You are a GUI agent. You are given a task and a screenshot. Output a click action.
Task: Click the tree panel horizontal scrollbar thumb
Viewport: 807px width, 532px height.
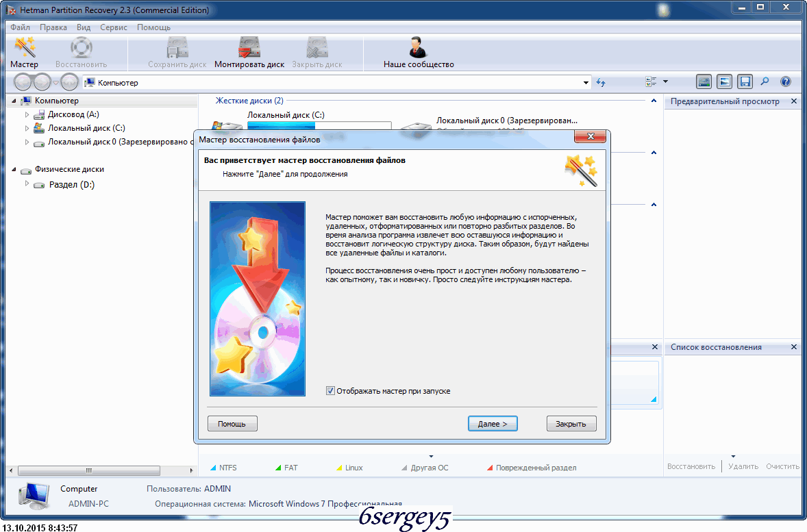click(89, 470)
